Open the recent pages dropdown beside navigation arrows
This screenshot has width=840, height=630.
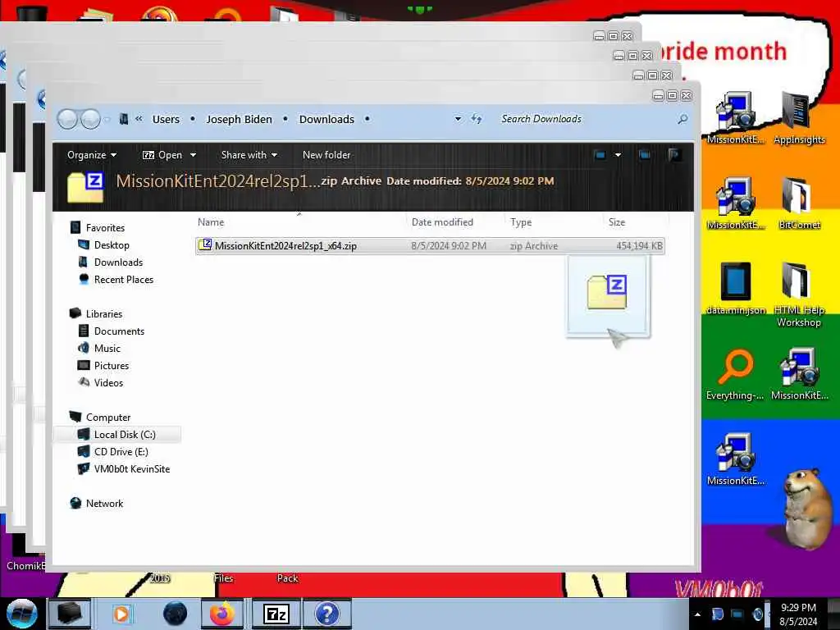(x=107, y=120)
